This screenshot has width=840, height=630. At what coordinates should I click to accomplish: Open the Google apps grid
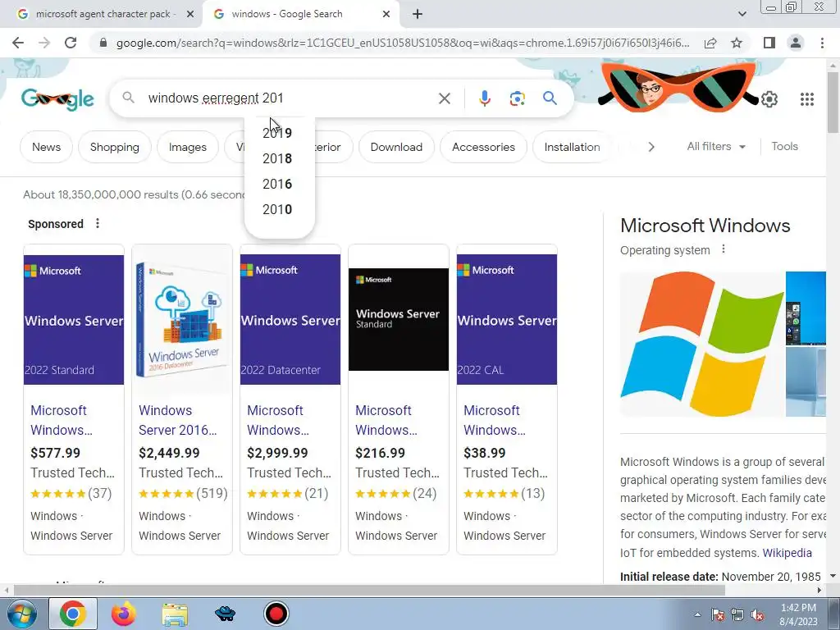point(807,99)
